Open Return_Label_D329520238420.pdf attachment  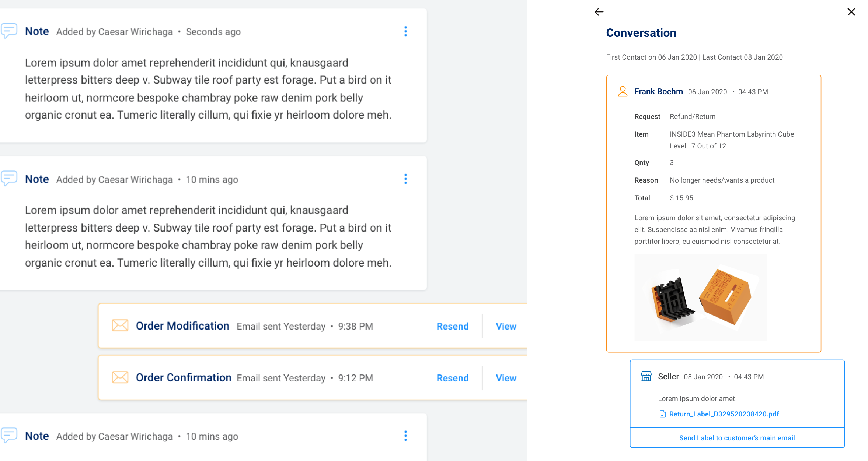tap(724, 414)
